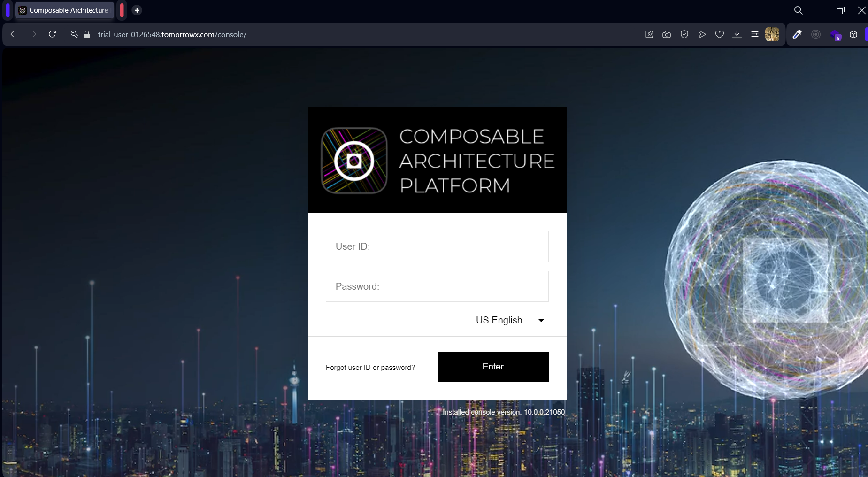Viewport: 868px width, 477px height.
Task: Focus the Password input field
Action: point(437,286)
